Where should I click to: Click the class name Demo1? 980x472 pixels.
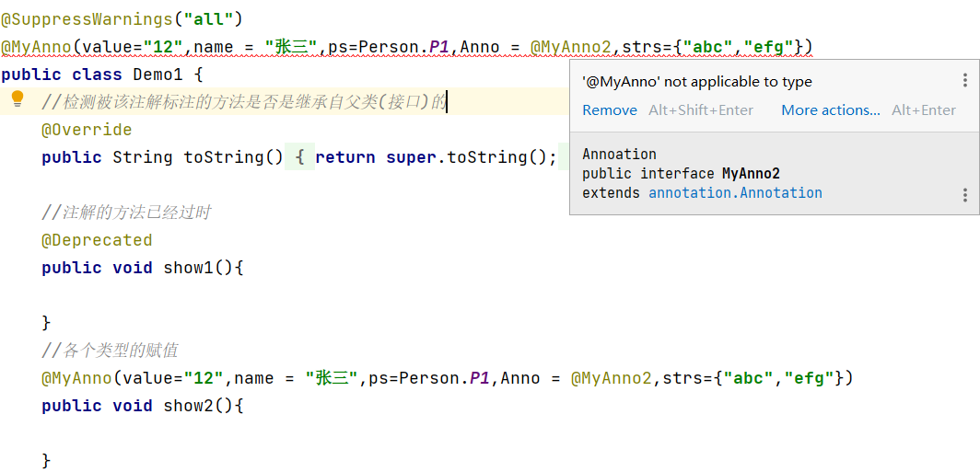pyautogui.click(x=158, y=75)
